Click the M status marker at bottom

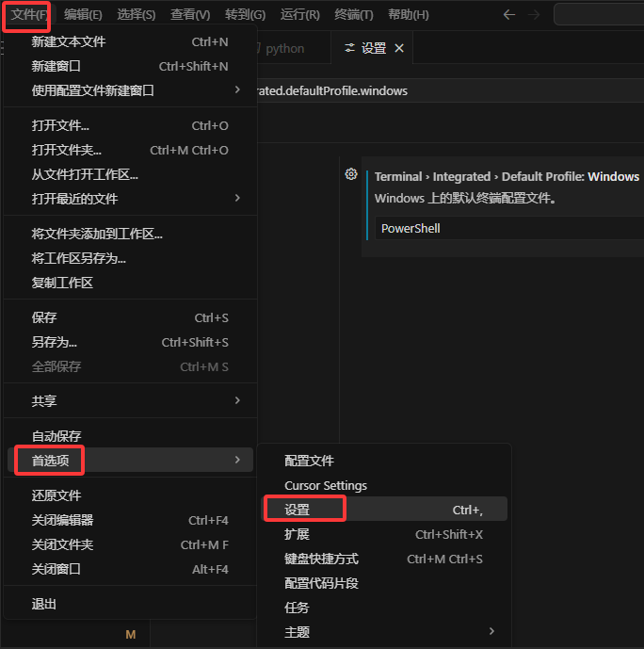point(131,635)
